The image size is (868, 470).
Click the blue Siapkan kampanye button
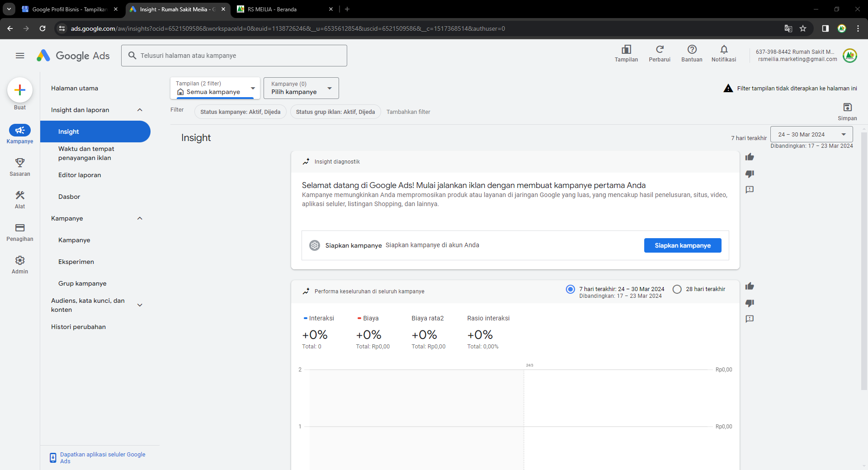pyautogui.click(x=683, y=245)
